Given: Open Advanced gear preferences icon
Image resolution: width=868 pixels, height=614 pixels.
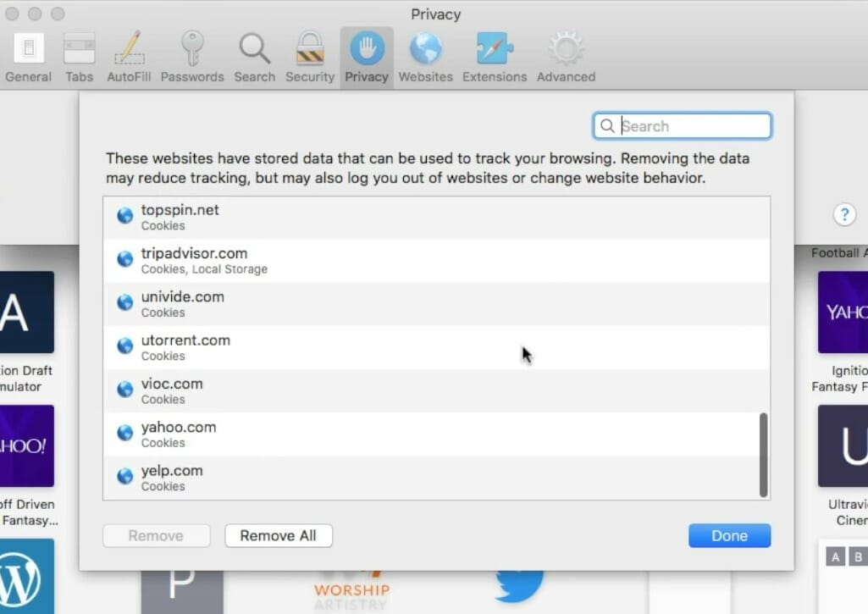Looking at the screenshot, I should coord(566,58).
